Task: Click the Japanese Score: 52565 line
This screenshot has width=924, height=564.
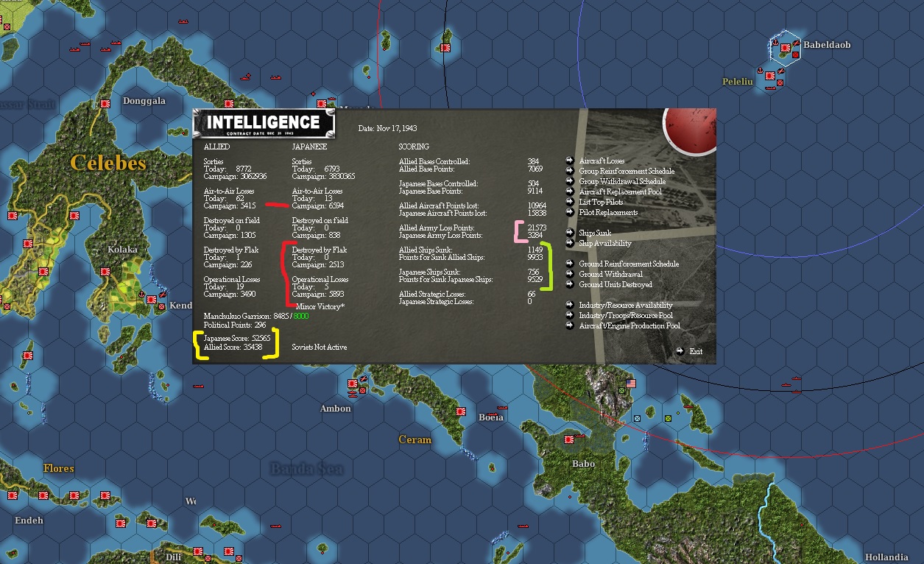Action: coord(237,338)
